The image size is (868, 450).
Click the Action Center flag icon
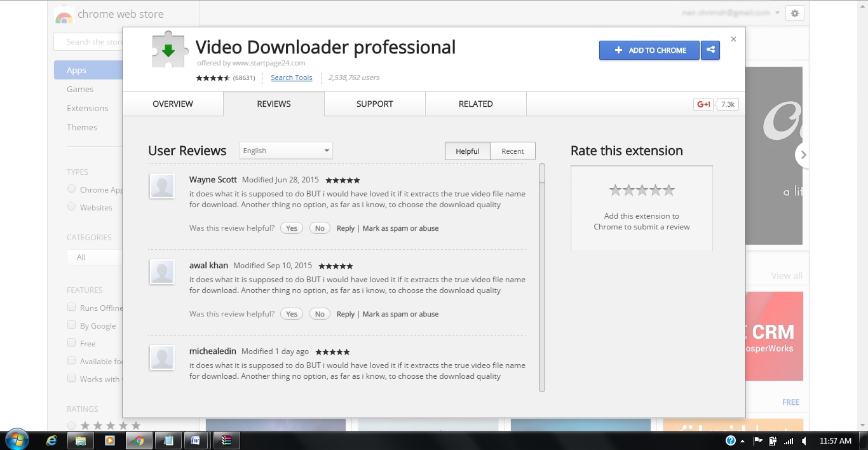(x=758, y=440)
